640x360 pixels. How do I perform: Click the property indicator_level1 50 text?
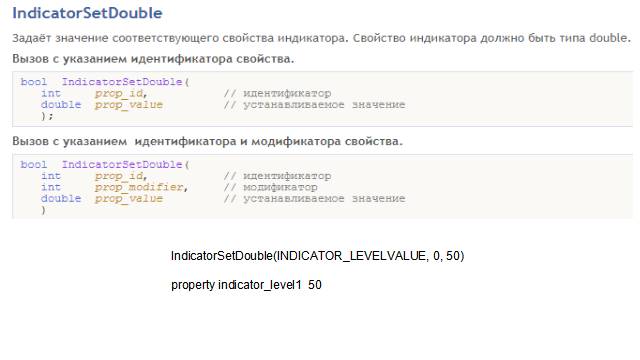(x=246, y=284)
